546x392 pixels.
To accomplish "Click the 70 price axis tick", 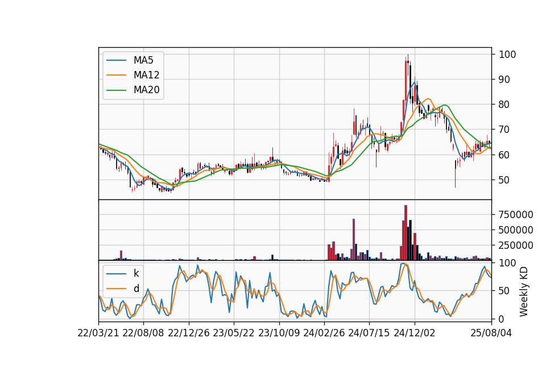I will (503, 130).
